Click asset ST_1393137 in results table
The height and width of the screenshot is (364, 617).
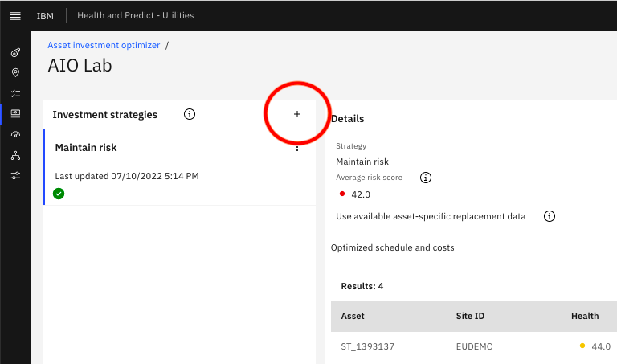coord(367,346)
